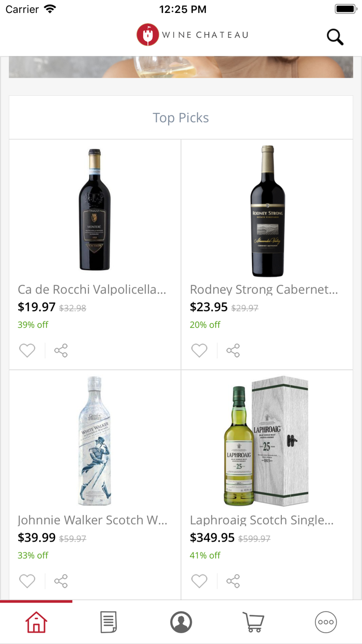This screenshot has height=644, width=362.
Task: Open the shopping cart icon
Action: 253,623
